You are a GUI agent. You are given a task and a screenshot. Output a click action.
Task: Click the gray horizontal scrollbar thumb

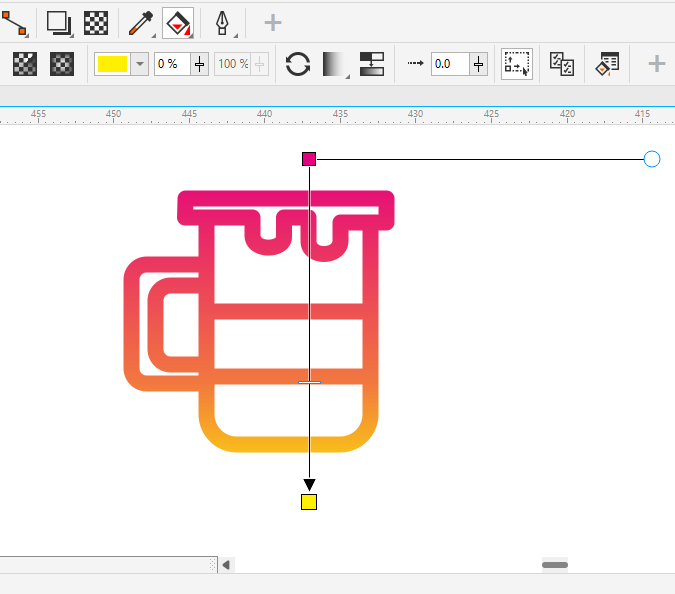[x=555, y=565]
